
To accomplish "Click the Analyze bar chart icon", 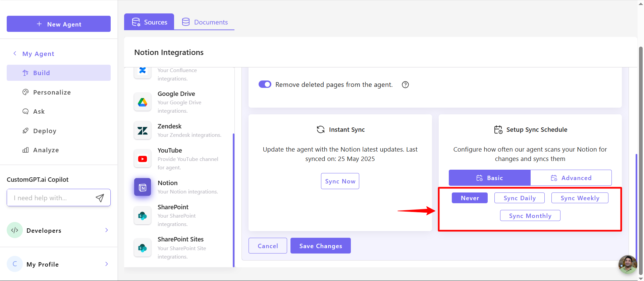I will tap(25, 150).
